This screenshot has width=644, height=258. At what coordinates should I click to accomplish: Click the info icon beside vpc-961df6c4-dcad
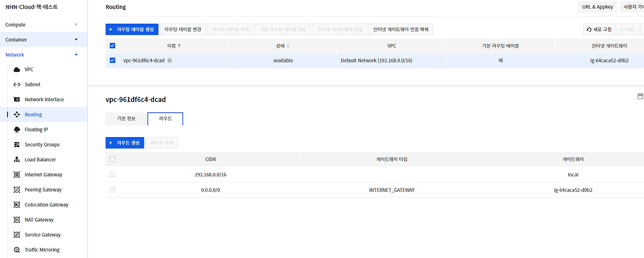(x=170, y=60)
